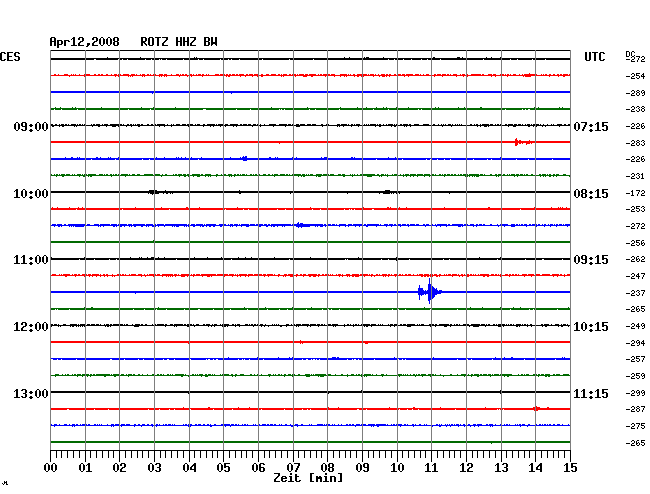Select the station label ROTZ HHZ BW
Viewport: 650px width, 494px height.
pos(179,42)
